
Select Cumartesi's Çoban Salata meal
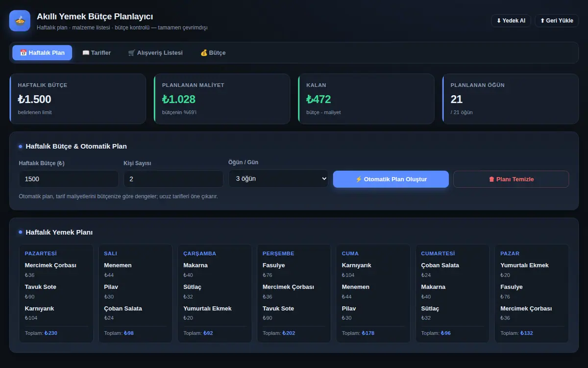click(441, 265)
